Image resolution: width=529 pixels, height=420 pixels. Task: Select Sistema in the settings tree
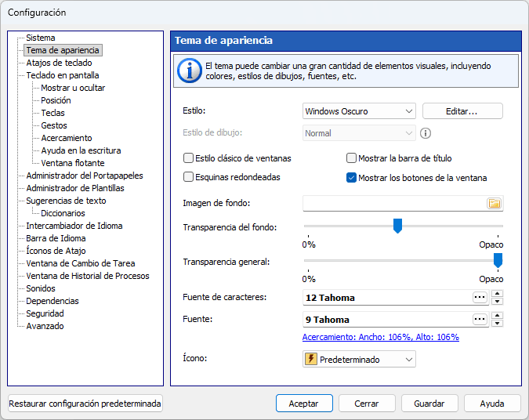point(41,38)
